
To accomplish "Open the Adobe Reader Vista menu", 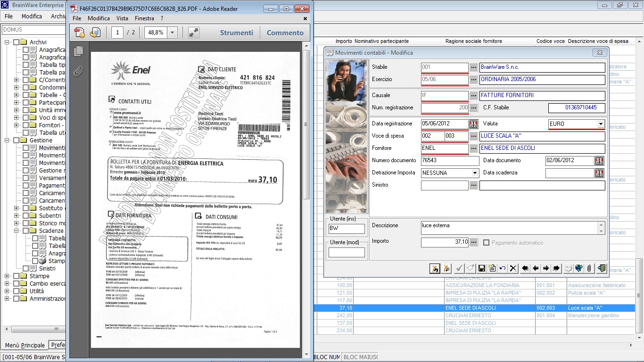I will point(122,18).
